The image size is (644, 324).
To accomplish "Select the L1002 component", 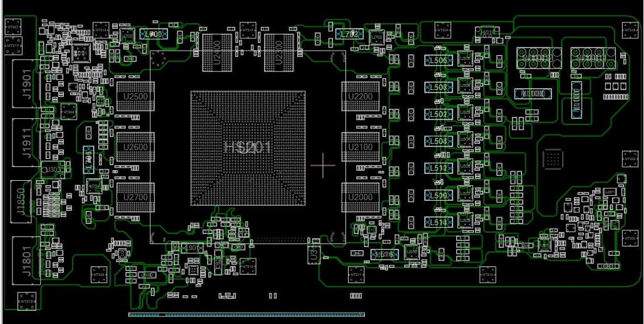I will [147, 275].
